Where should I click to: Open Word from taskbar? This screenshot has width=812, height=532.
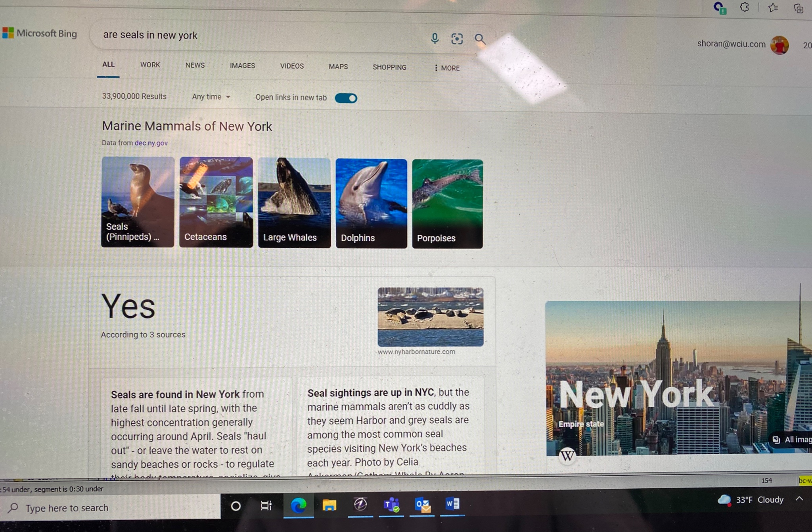pyautogui.click(x=452, y=504)
